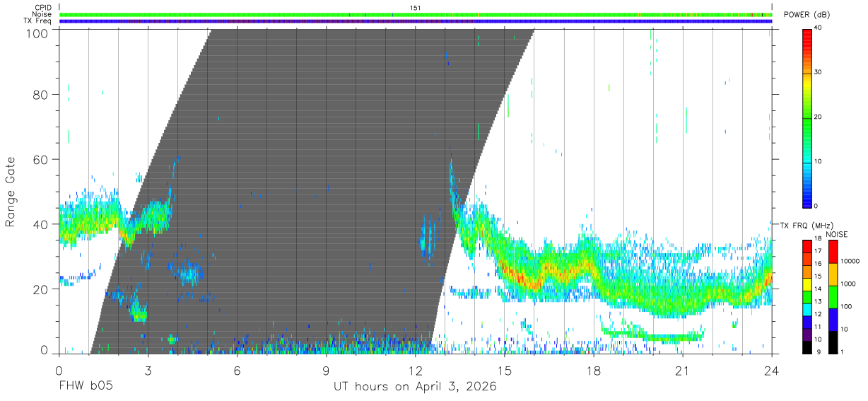Click the 20 tick label on range axis
The image size is (868, 401).
tap(40, 289)
